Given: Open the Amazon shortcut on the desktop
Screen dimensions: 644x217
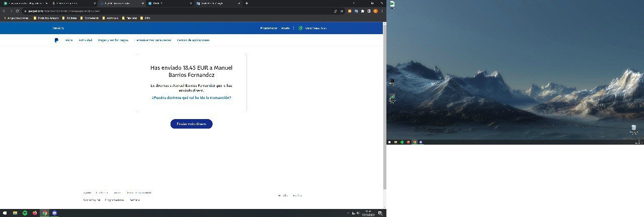Looking at the screenshot, I should pos(391,82).
